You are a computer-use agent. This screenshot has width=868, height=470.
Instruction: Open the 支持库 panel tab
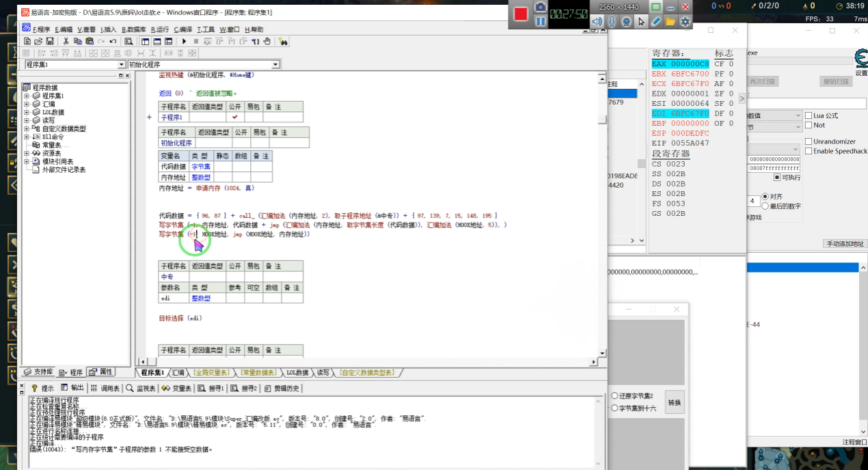tap(38, 372)
